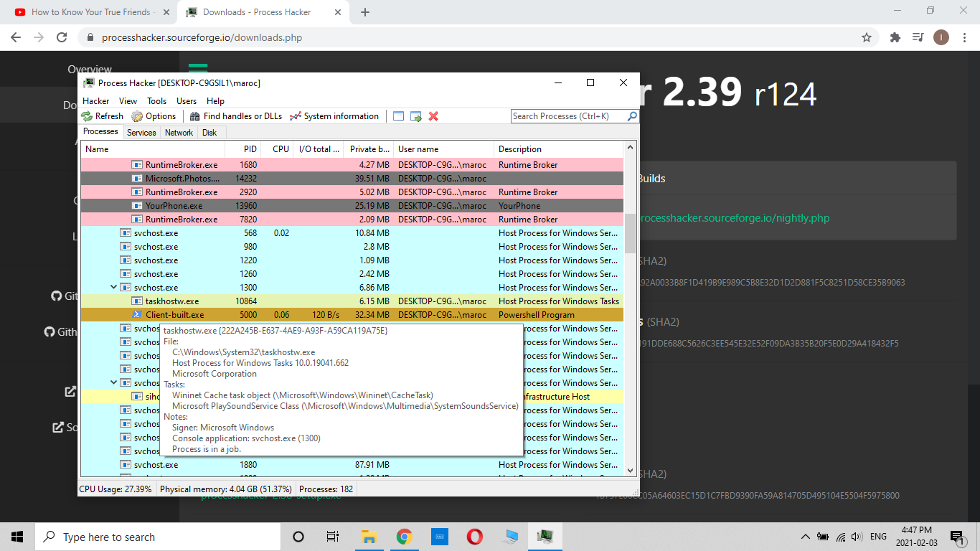Screen dimensions: 980x551
Task: Open Chrome extensions puzzle icon
Action: [895, 37]
